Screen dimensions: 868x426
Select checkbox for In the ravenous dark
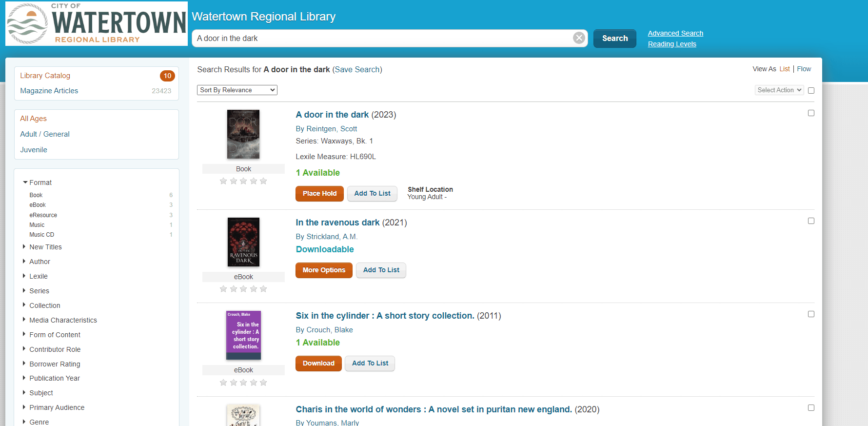pos(811,221)
